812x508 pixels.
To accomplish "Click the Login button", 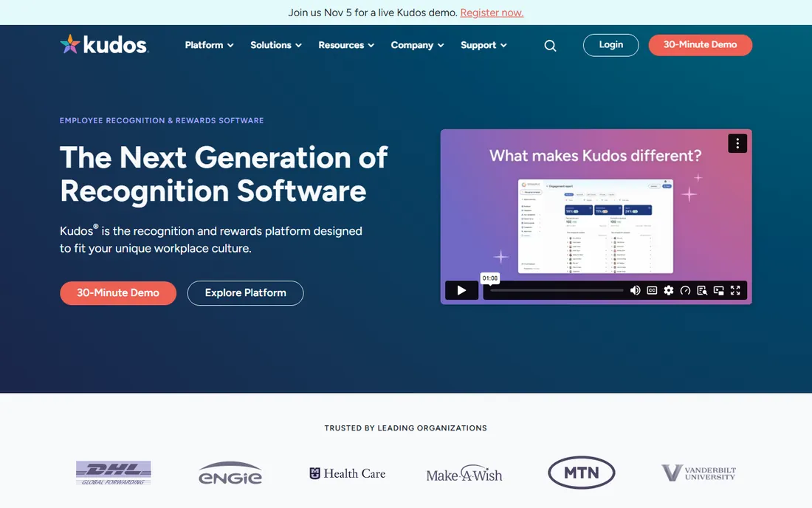I will [x=610, y=45].
